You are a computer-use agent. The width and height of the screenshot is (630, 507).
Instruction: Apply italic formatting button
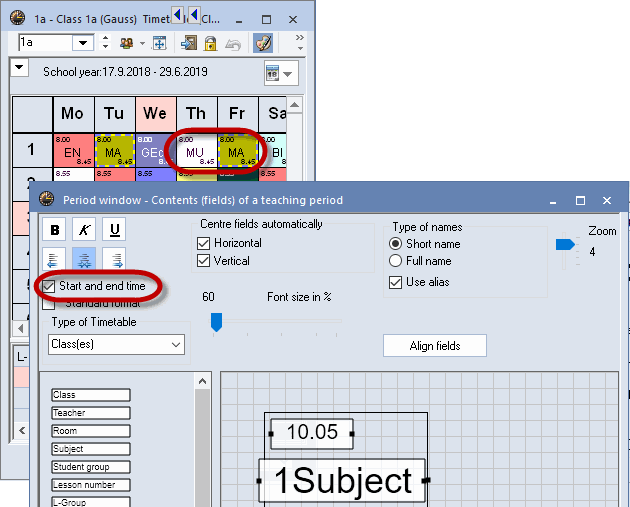[x=85, y=230]
